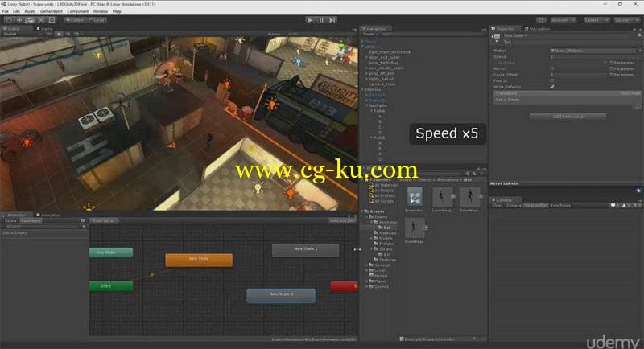Toggle Error Pause in Console
This screenshot has width=644, height=349.
pyautogui.click(x=560, y=205)
